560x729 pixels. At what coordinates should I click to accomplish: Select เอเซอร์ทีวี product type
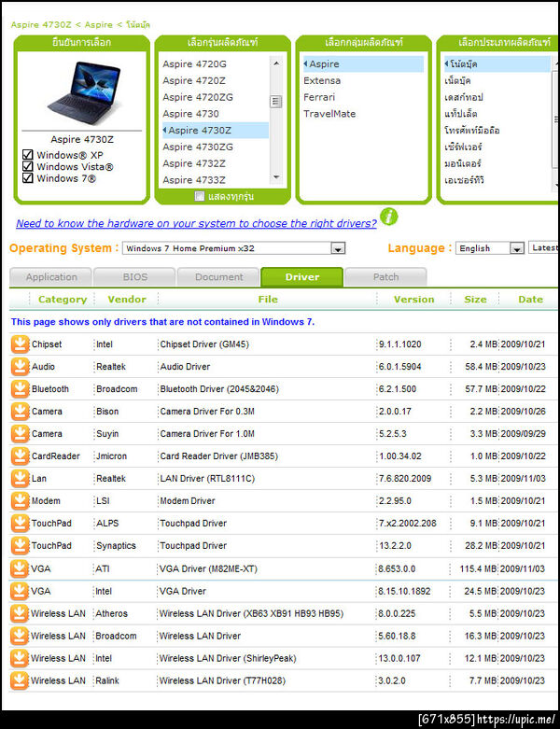tap(464, 180)
